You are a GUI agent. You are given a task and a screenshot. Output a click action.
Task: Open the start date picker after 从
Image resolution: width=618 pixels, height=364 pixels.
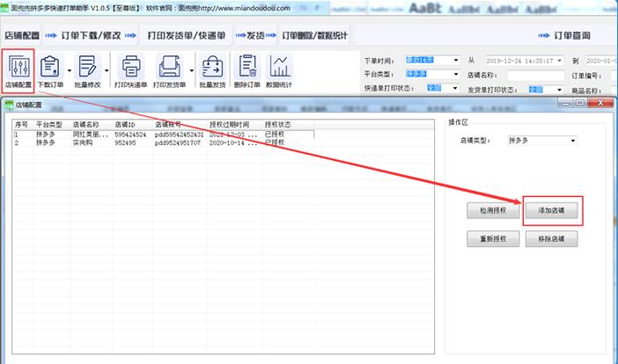(559, 61)
